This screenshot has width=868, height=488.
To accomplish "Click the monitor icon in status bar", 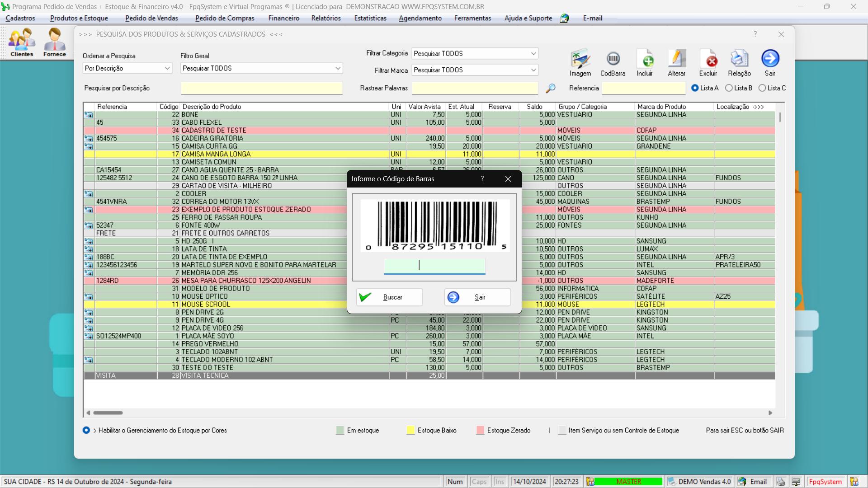I will 796,482.
